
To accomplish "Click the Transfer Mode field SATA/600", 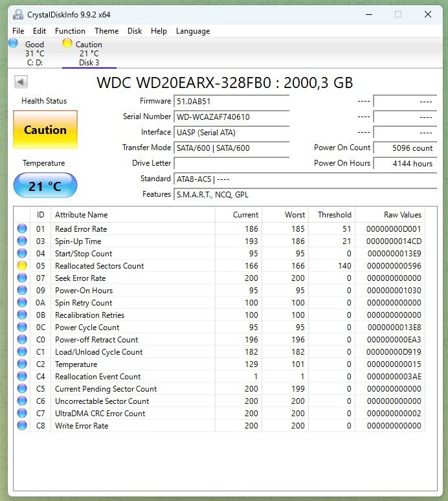I will tap(231, 148).
